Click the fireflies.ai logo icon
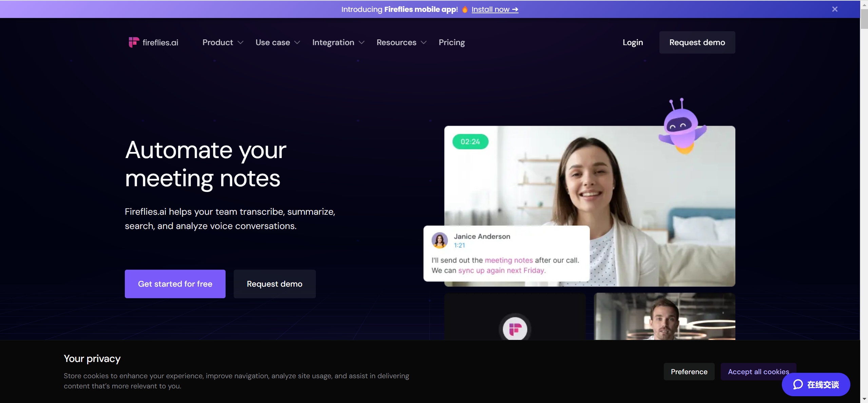This screenshot has width=868, height=403. tap(134, 42)
